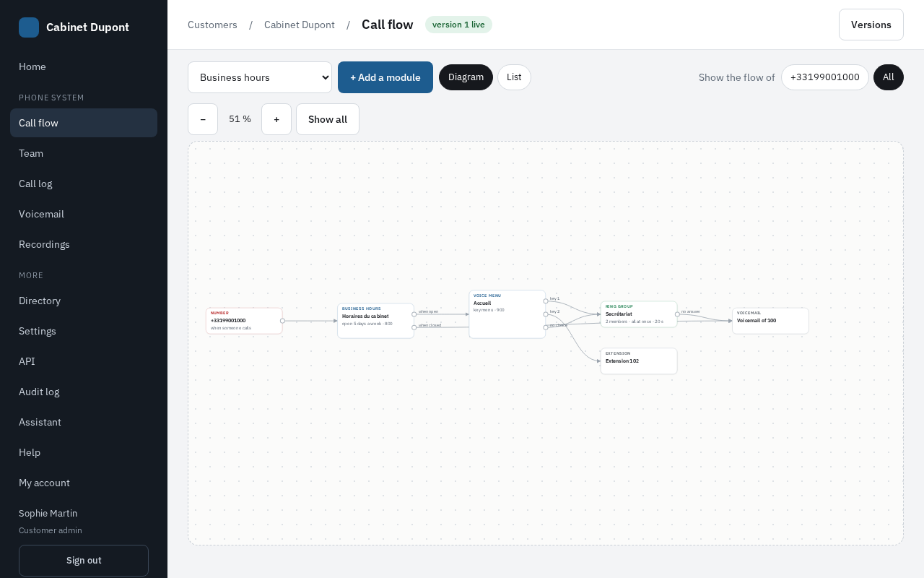924x578 pixels.
Task: Go to Team in the sidebar
Action: [x=84, y=153]
